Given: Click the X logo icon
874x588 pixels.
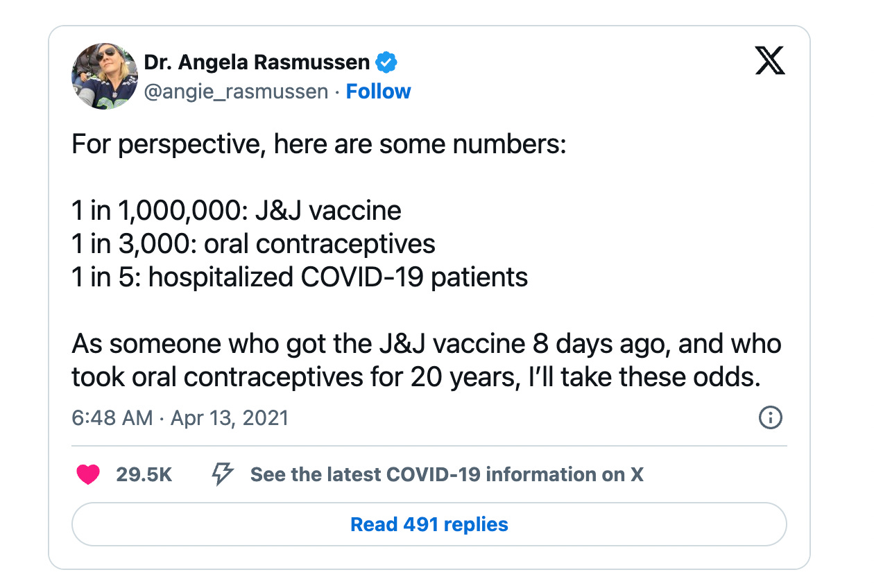Looking at the screenshot, I should pyautogui.click(x=769, y=62).
